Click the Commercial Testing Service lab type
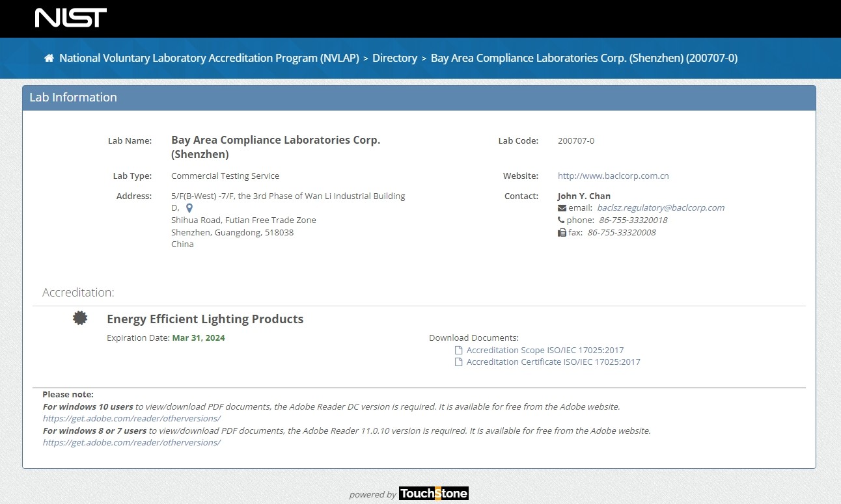 225,176
